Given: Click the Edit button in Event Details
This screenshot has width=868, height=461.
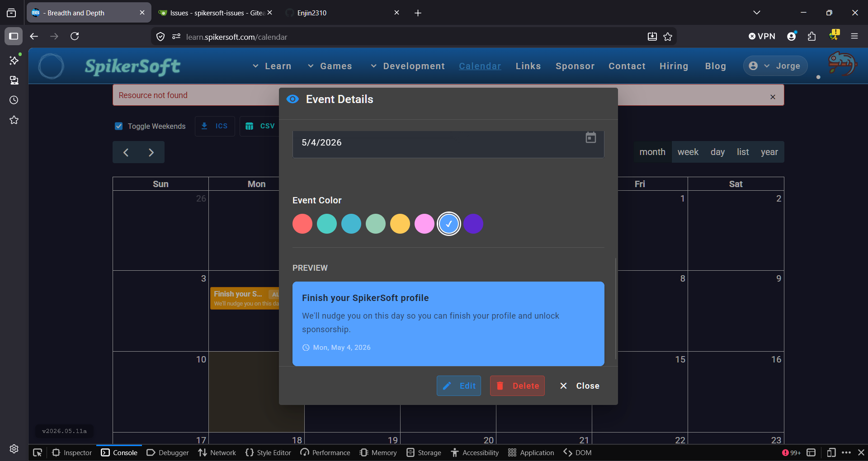Looking at the screenshot, I should click(x=459, y=386).
